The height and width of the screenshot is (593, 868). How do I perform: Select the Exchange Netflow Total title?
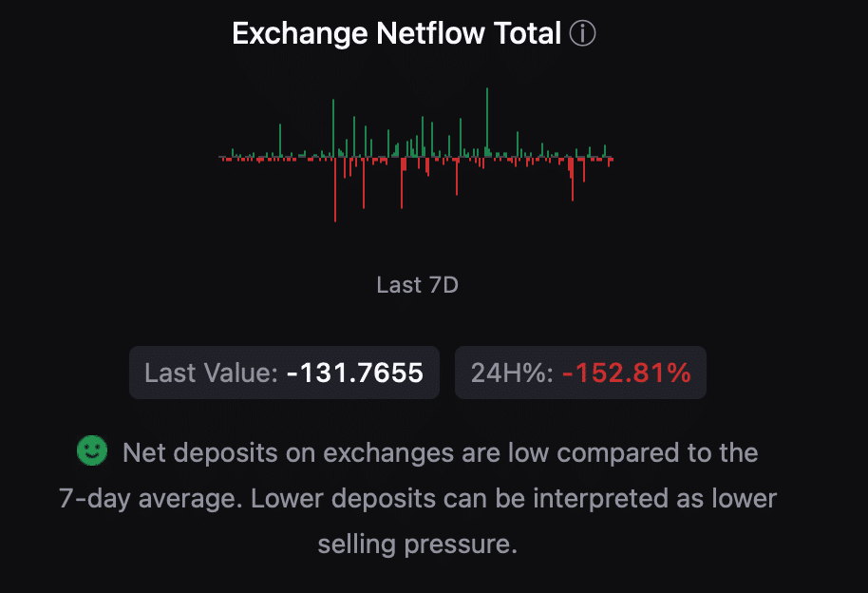(397, 34)
